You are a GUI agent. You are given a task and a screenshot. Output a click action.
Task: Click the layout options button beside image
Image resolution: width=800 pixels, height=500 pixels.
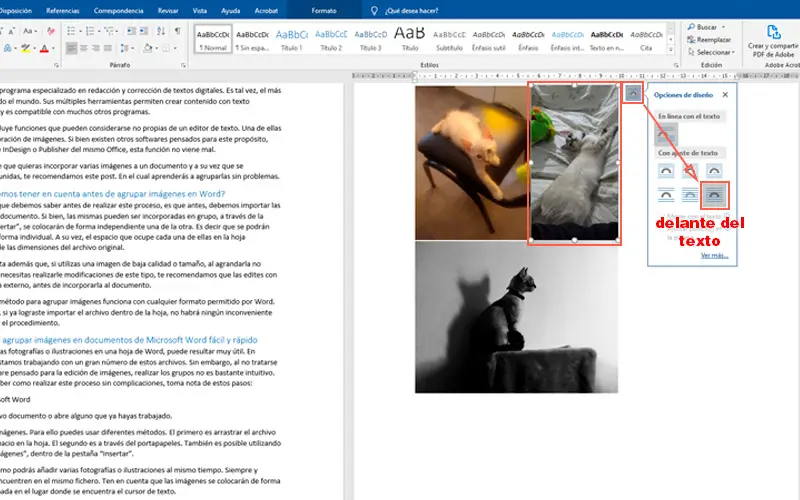[x=632, y=92]
